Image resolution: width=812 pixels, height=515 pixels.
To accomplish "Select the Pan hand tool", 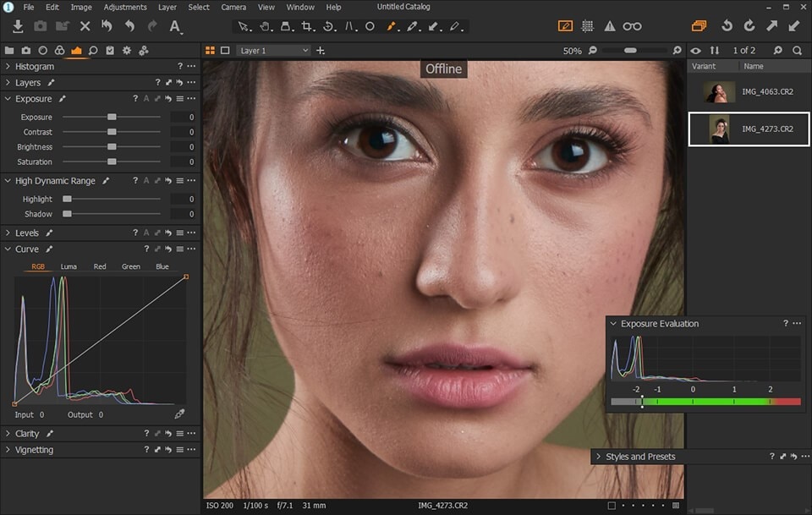I will click(265, 27).
